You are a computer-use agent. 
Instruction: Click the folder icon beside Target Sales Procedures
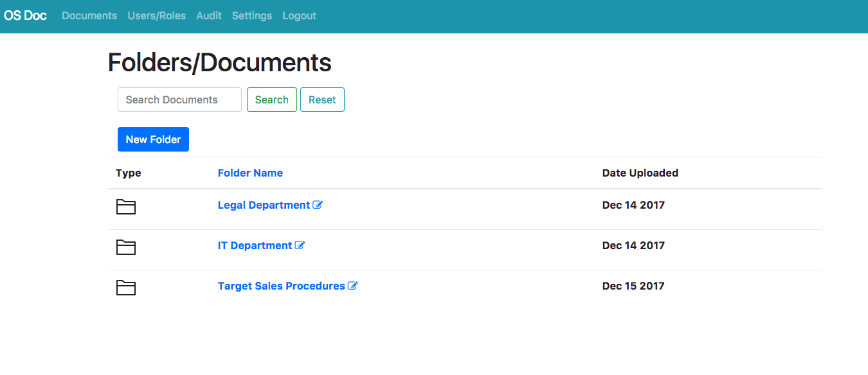click(x=126, y=288)
